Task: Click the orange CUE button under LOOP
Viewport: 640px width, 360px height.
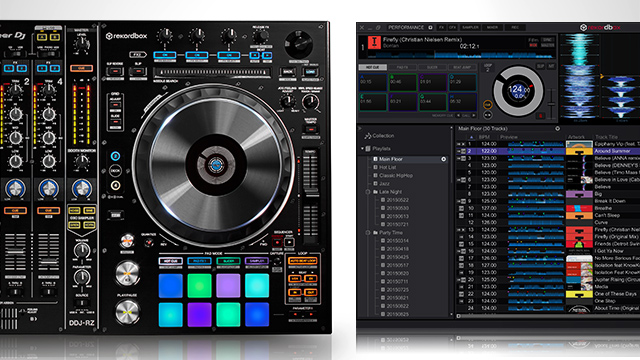Action: [x=487, y=105]
